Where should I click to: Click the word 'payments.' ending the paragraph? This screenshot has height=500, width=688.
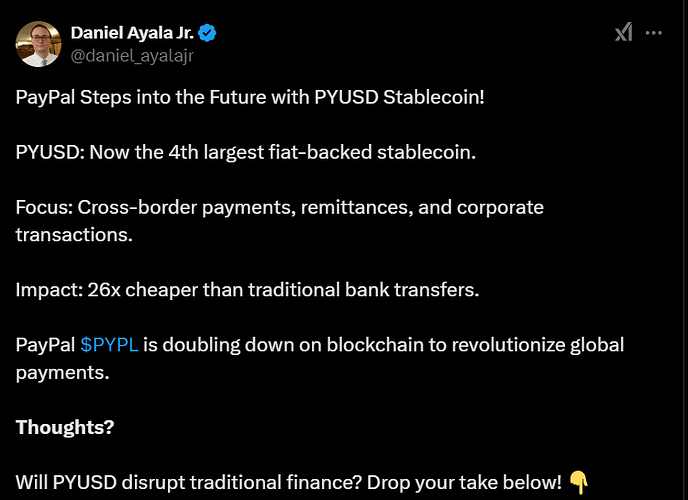(x=62, y=373)
